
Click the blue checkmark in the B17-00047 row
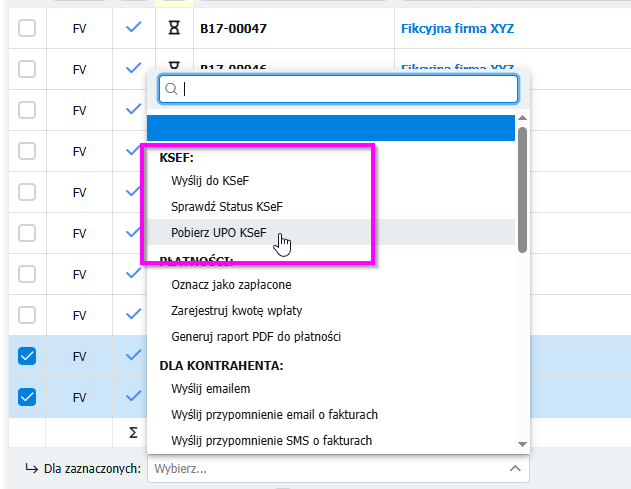click(x=133, y=28)
